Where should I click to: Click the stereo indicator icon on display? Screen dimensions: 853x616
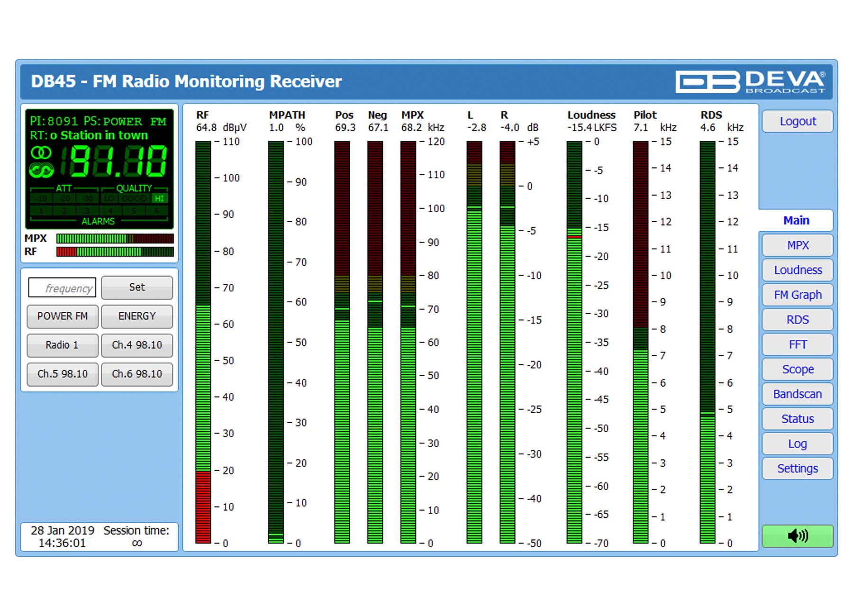[x=41, y=153]
